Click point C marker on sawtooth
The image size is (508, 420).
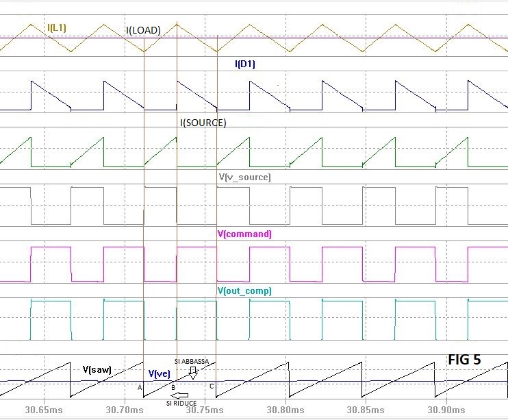pos(212,386)
